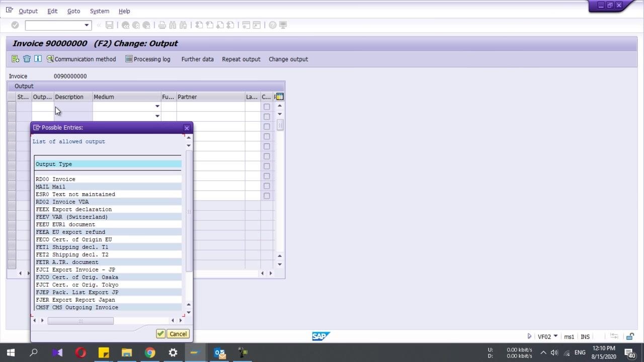Click the green checkmark to confirm Possible Entries
This screenshot has width=644, height=362.
[x=160, y=334]
